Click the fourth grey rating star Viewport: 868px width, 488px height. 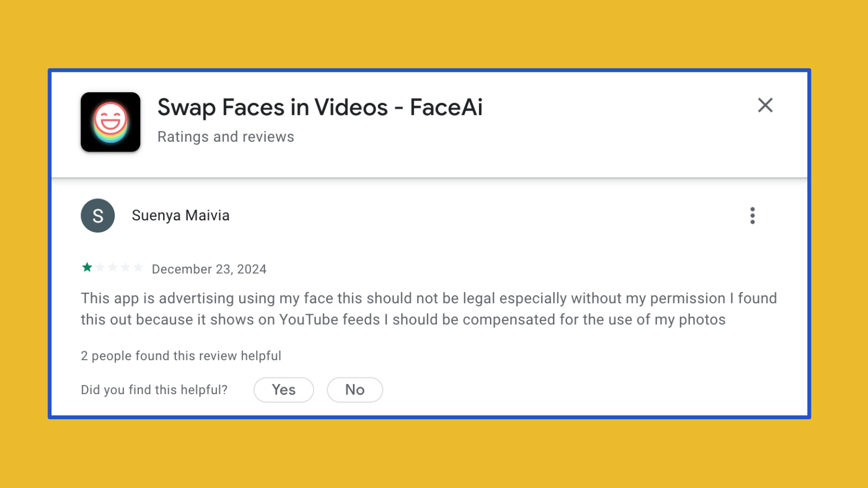125,268
